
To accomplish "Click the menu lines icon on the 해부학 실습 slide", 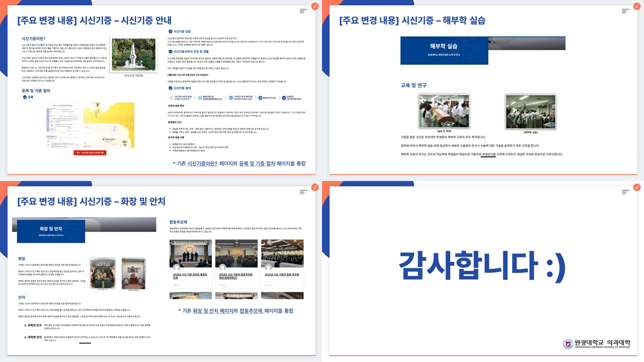I will 625,11.
